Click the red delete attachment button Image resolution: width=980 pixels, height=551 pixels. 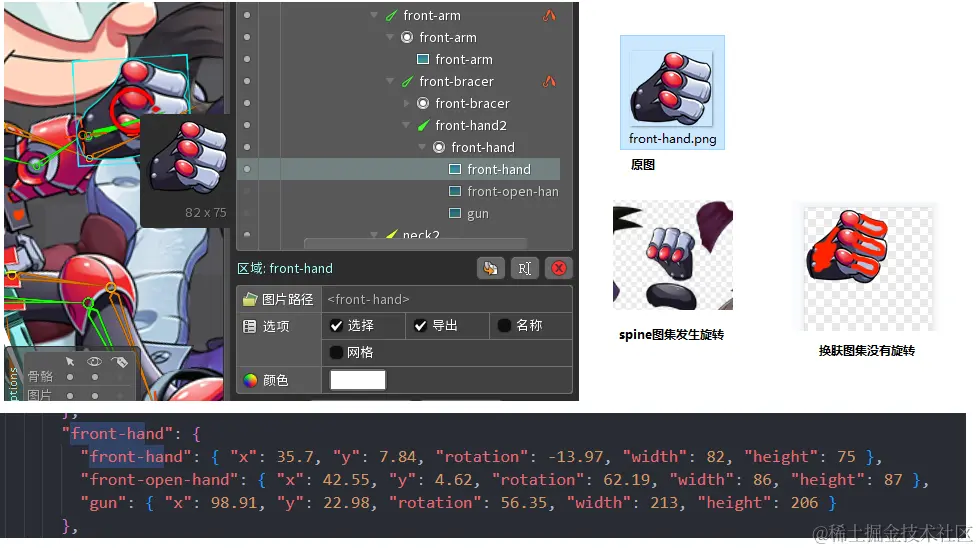[559, 269]
